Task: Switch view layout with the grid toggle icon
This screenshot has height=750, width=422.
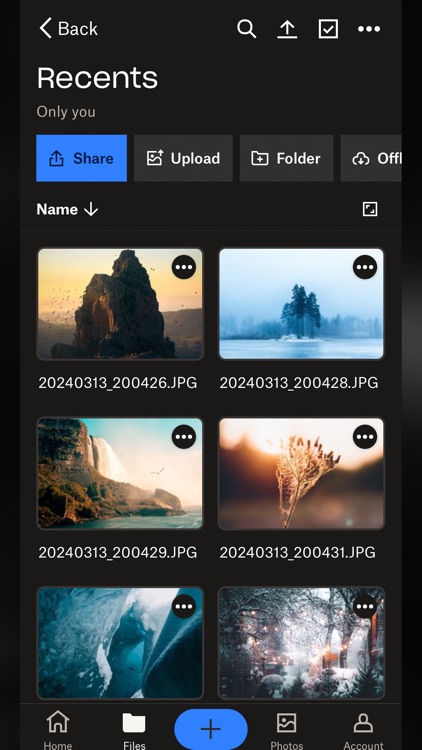Action: (x=370, y=209)
